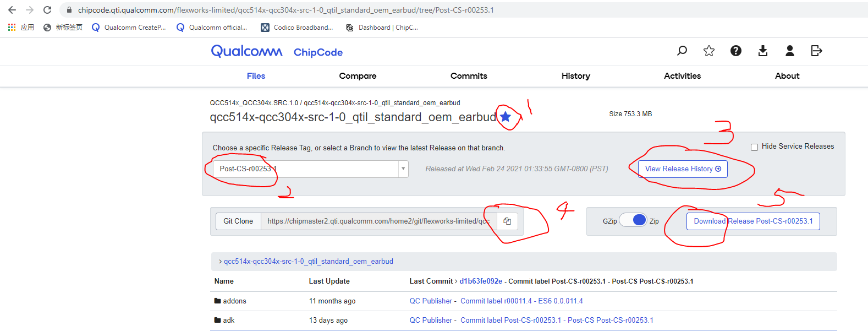The image size is (868, 331).
Task: Open Commit label r00011.4 link
Action: click(521, 301)
